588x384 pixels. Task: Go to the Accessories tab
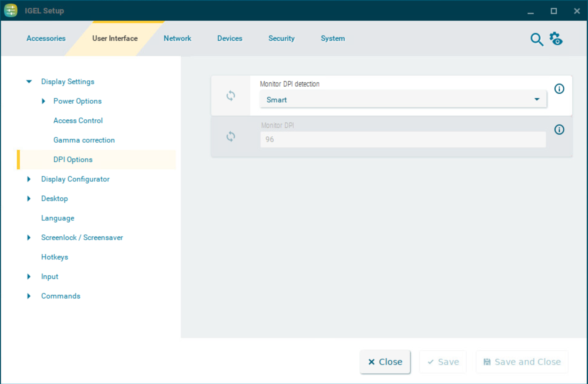click(x=46, y=38)
